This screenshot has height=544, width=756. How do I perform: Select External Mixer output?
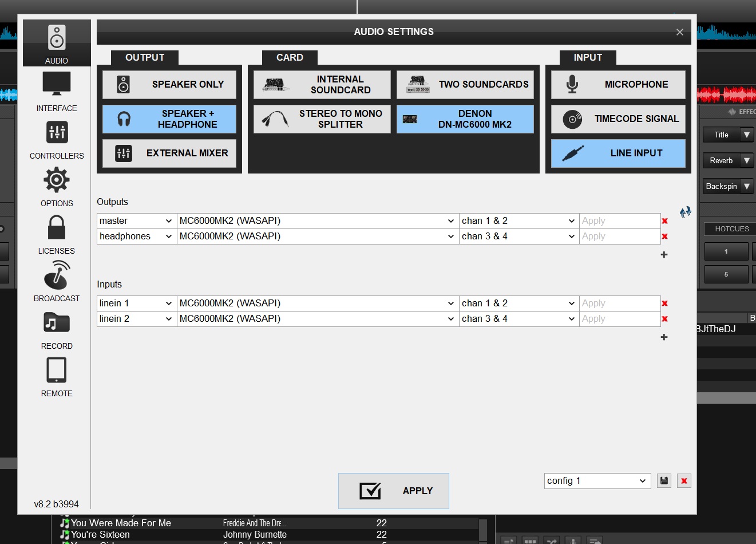coord(169,153)
